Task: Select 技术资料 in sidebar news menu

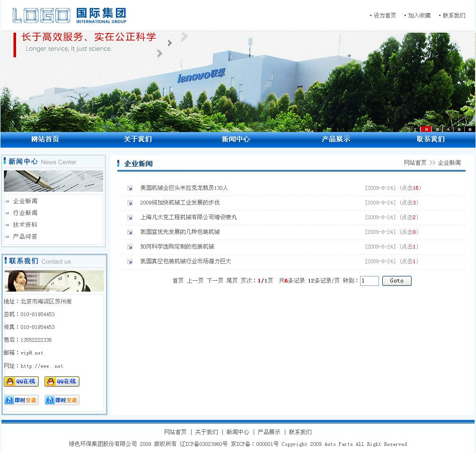Action: 25,225
